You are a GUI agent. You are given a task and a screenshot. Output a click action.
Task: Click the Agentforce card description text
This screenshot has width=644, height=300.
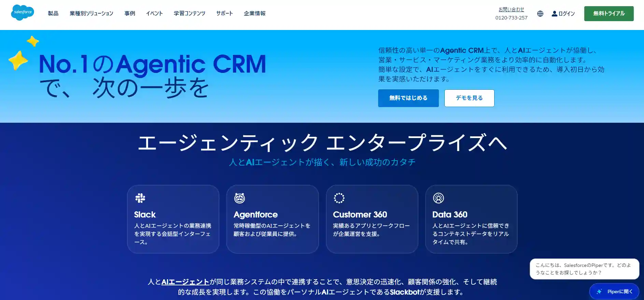(x=272, y=230)
